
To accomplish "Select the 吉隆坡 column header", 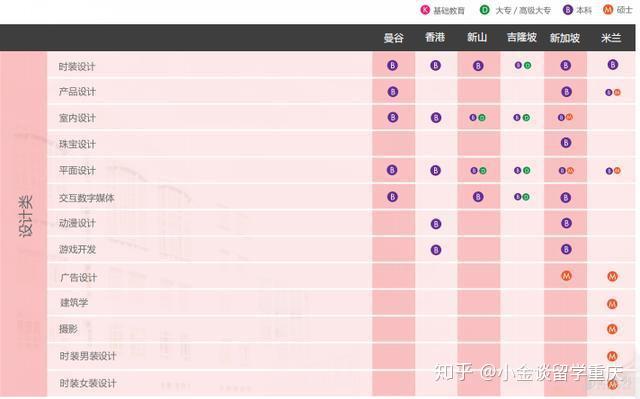I will [522, 38].
